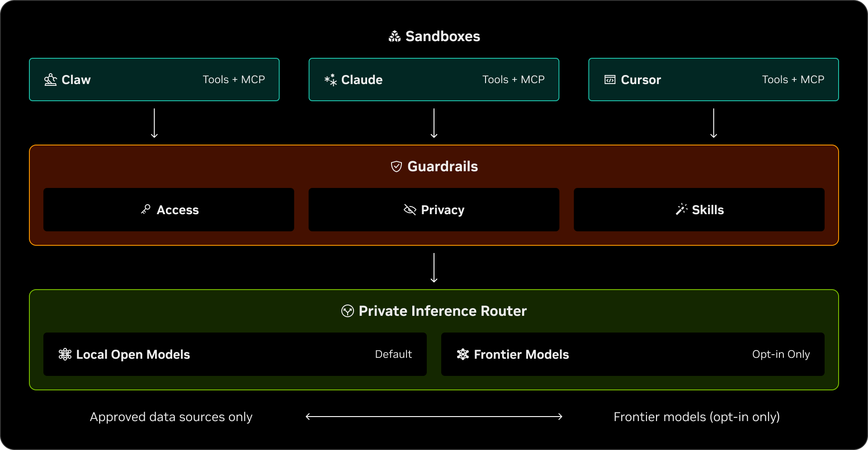868x450 pixels.
Task: Click the "Approved data sources only" text
Action: pos(171,417)
